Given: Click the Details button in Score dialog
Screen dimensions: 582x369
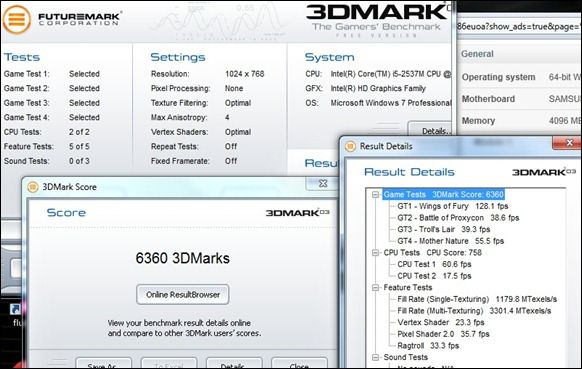Looking at the screenshot, I should coord(234,363).
